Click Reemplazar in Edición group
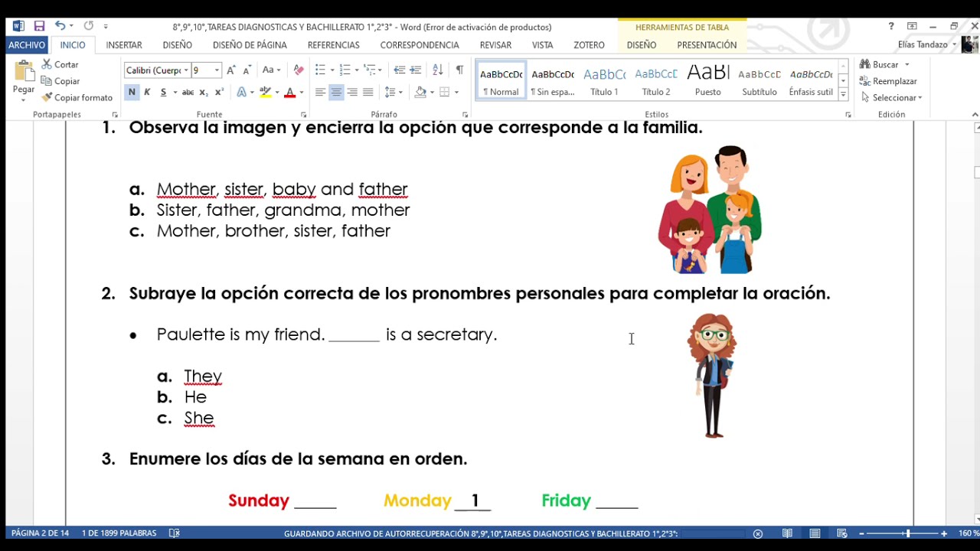Viewport: 980px width, 551px height. [888, 81]
